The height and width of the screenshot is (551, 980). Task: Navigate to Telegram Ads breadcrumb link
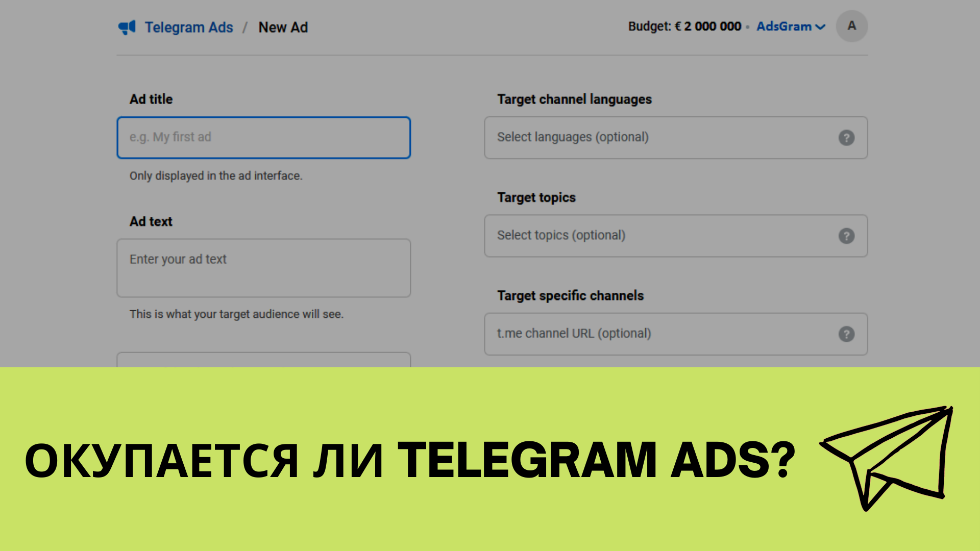(x=187, y=27)
